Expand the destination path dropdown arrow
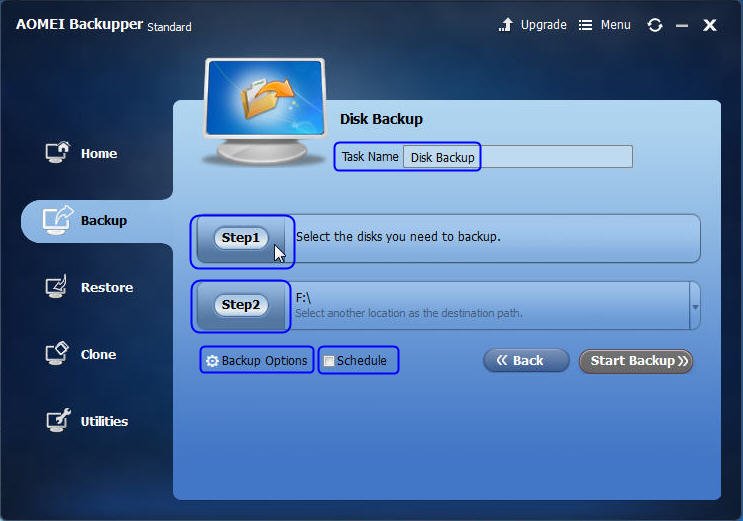The height and width of the screenshot is (521, 743). coord(695,307)
